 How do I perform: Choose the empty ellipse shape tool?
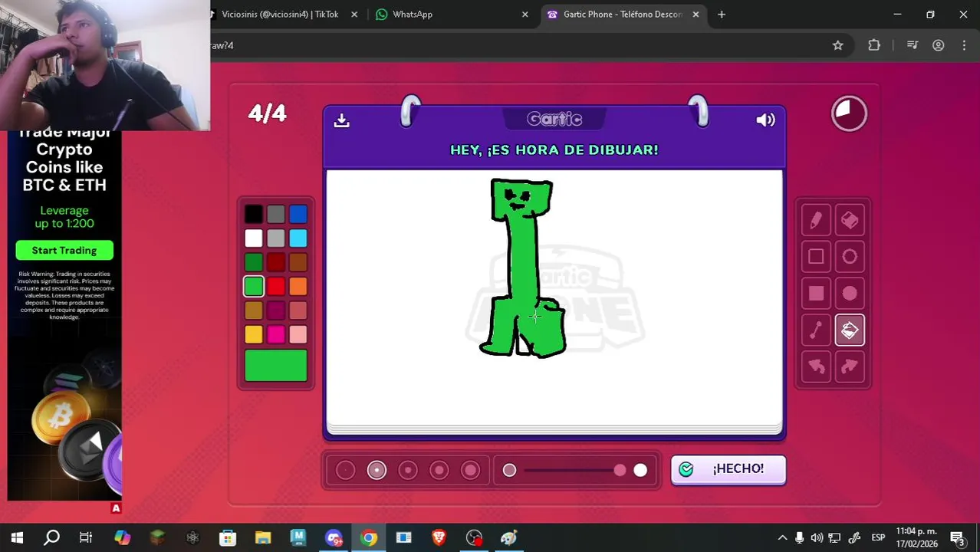point(850,257)
